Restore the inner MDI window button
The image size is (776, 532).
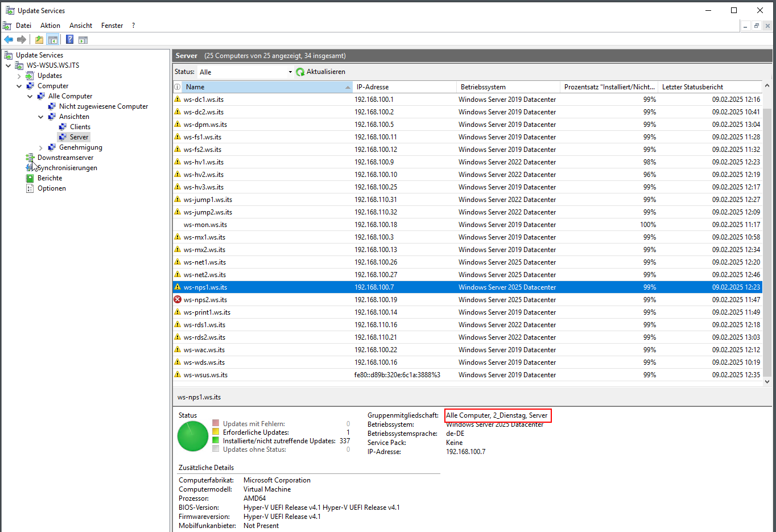pos(756,26)
